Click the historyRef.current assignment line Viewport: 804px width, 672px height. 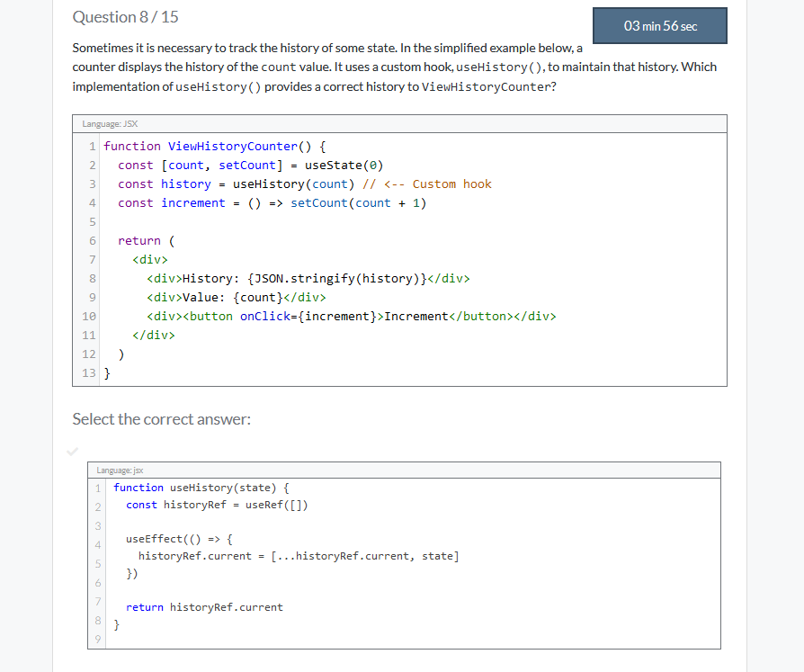299,556
